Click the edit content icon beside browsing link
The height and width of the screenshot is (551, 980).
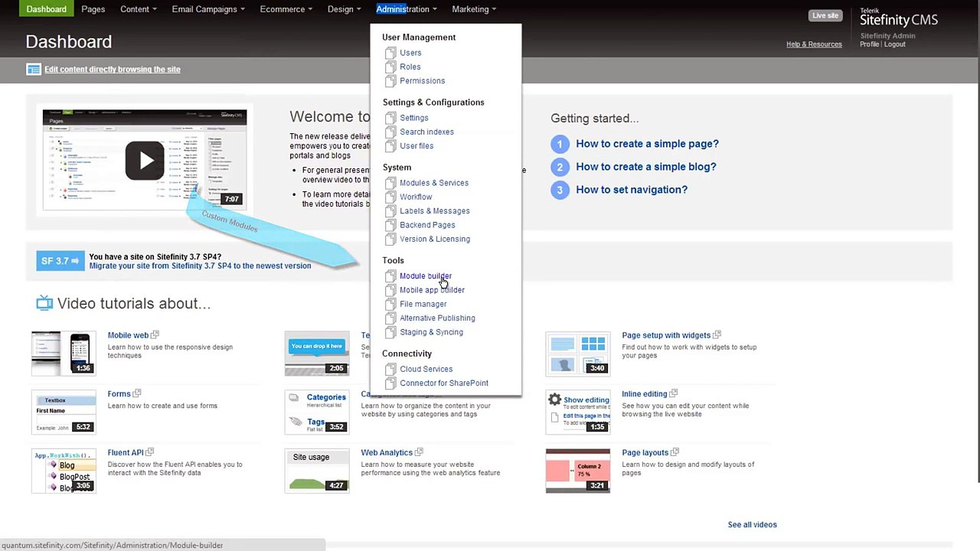click(x=33, y=70)
